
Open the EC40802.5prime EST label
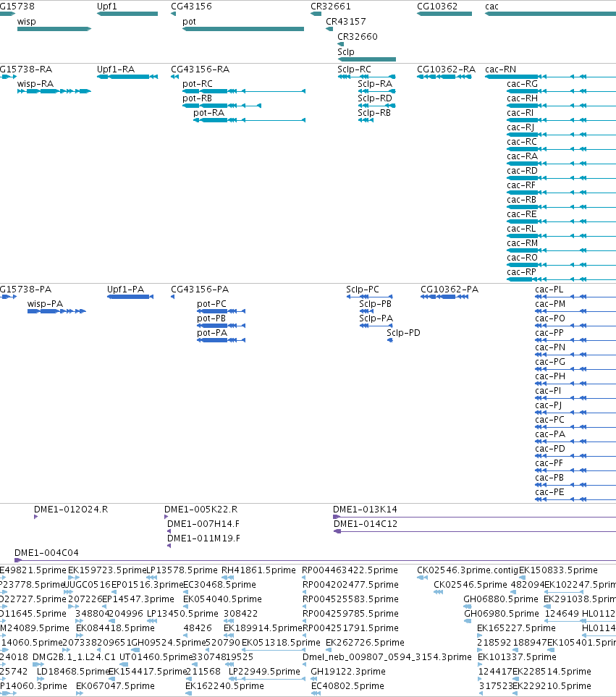pos(347,686)
